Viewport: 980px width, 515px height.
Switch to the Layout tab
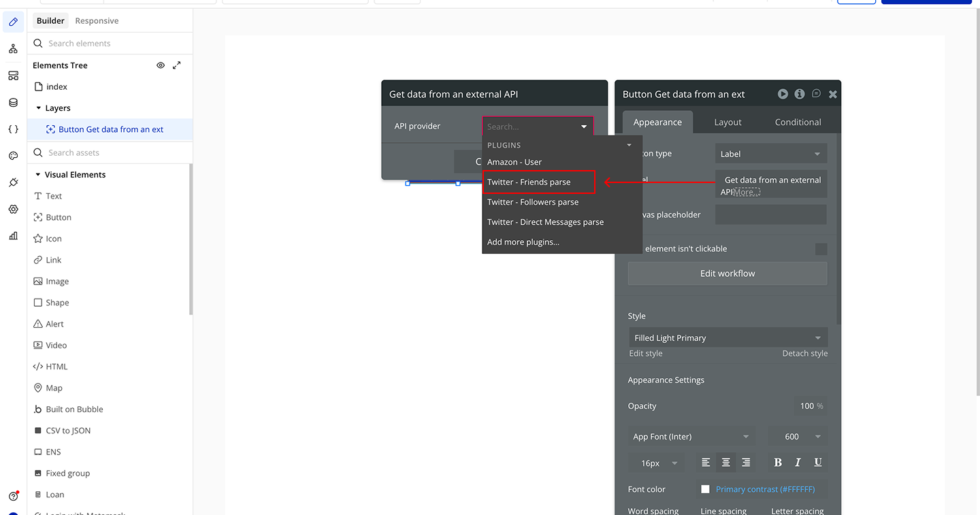728,122
